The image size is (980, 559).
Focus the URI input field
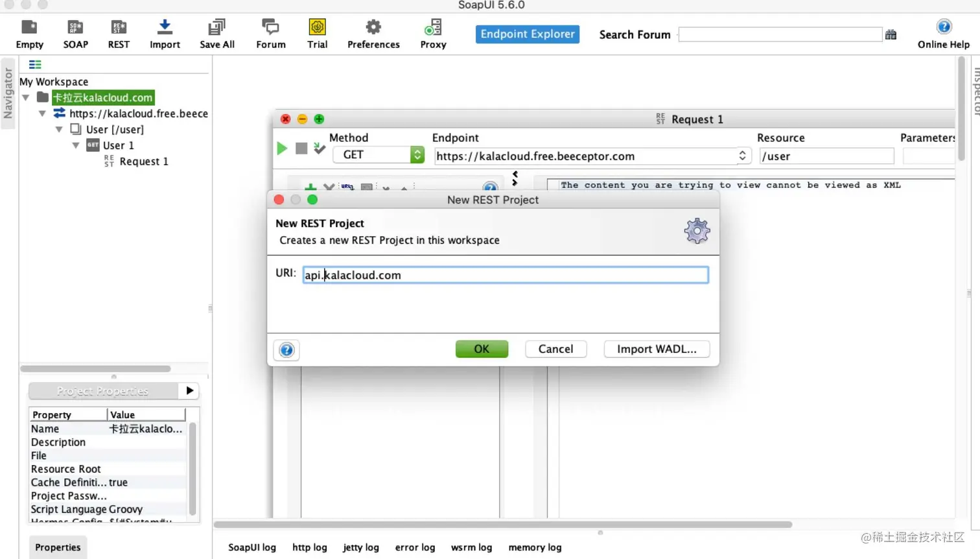tap(506, 275)
